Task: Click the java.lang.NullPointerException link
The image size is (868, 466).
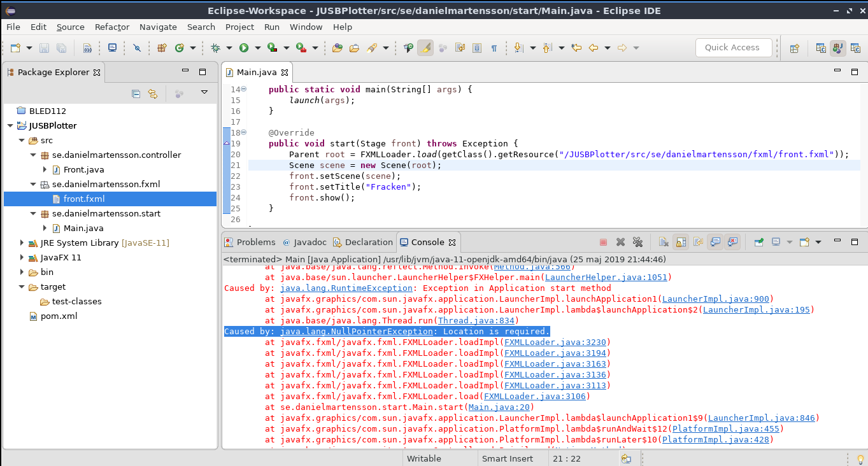Action: [356, 332]
